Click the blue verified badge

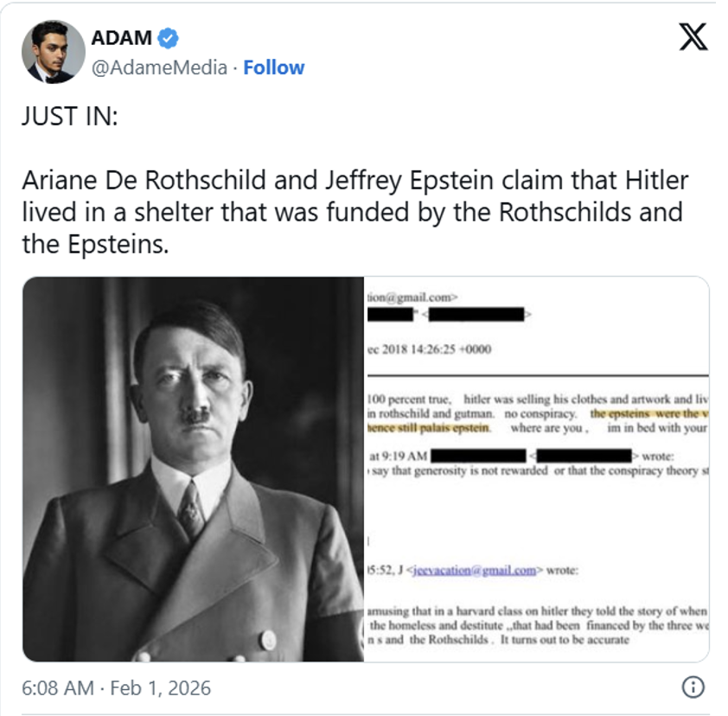[x=168, y=38]
